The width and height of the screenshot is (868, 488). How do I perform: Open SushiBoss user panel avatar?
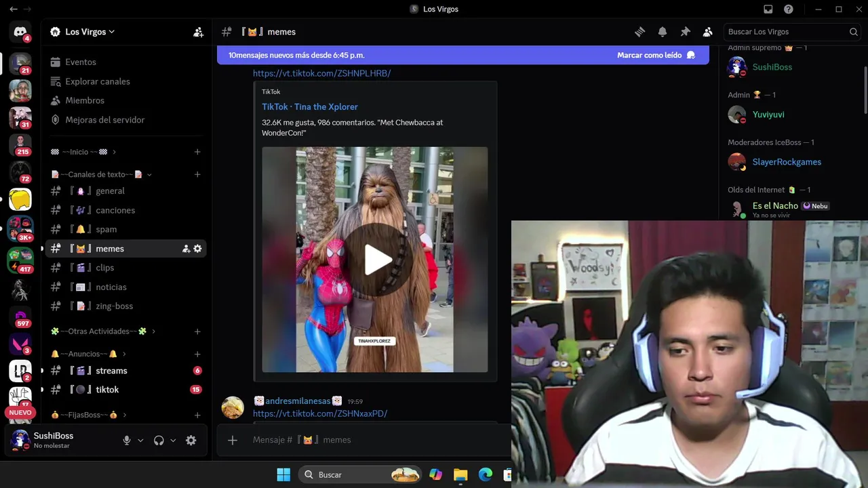click(x=20, y=441)
